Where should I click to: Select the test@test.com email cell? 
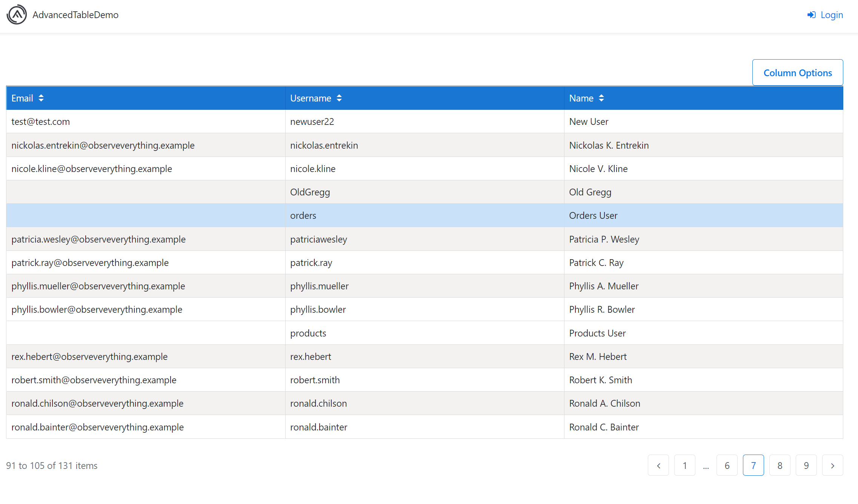[146, 121]
